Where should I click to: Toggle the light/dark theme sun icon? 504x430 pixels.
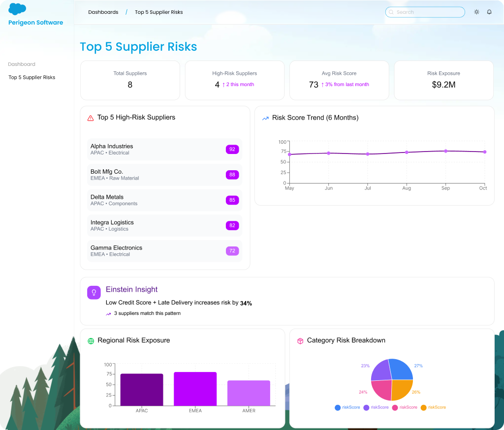[x=476, y=12]
